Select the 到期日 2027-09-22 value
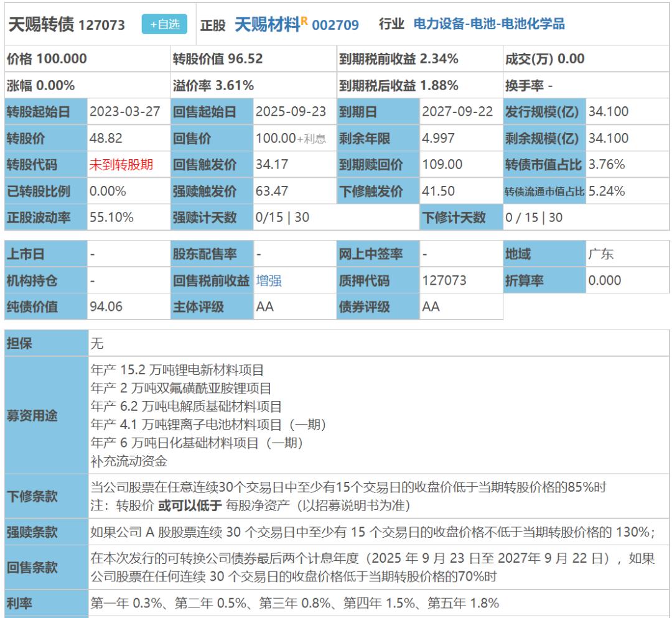 (x=453, y=109)
